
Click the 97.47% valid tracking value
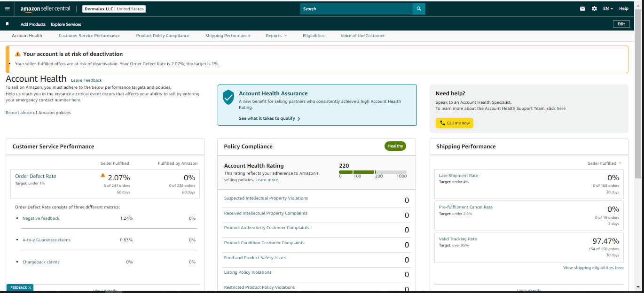tap(605, 241)
